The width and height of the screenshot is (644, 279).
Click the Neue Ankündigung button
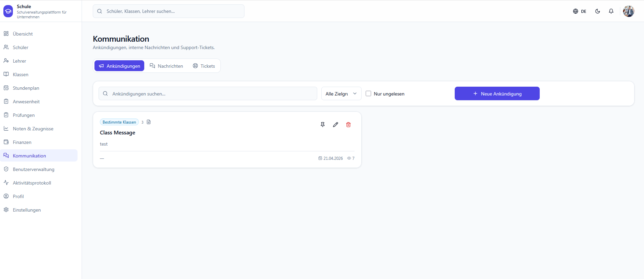pos(497,93)
